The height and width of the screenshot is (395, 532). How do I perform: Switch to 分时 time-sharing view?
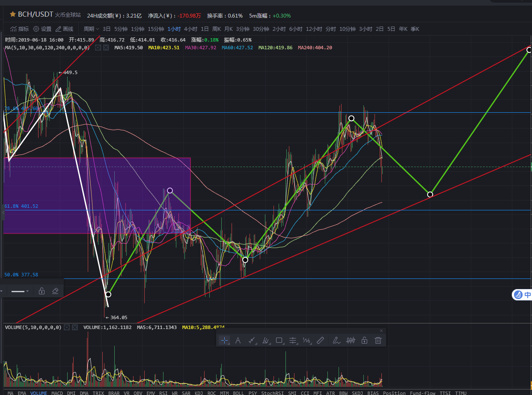tap(331, 29)
